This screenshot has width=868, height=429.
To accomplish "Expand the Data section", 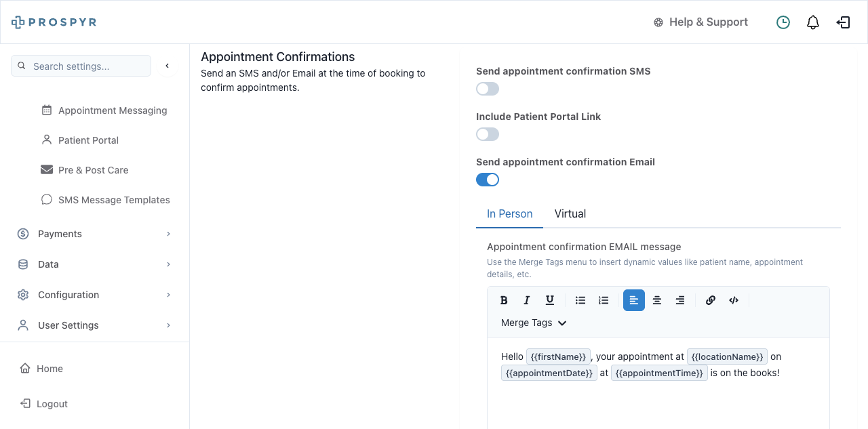I will [94, 264].
